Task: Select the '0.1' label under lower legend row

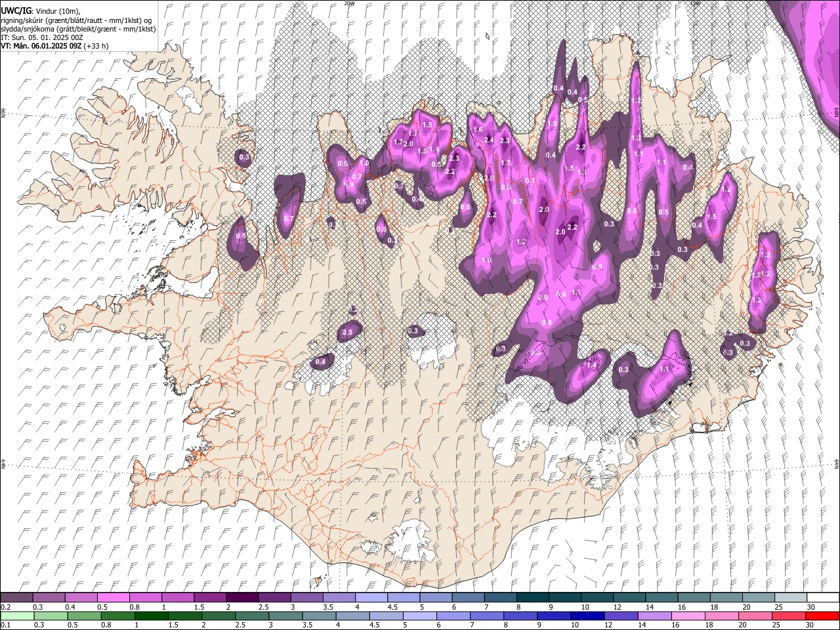Action: 6,625
